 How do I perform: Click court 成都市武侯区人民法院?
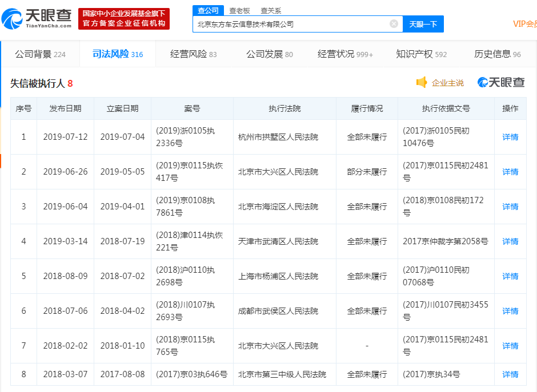(278, 312)
